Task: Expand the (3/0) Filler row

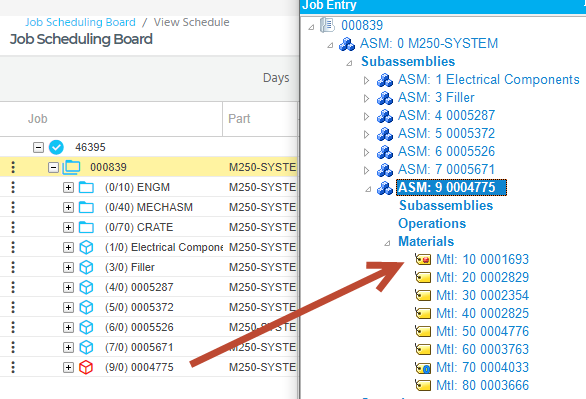Action: click(x=68, y=267)
